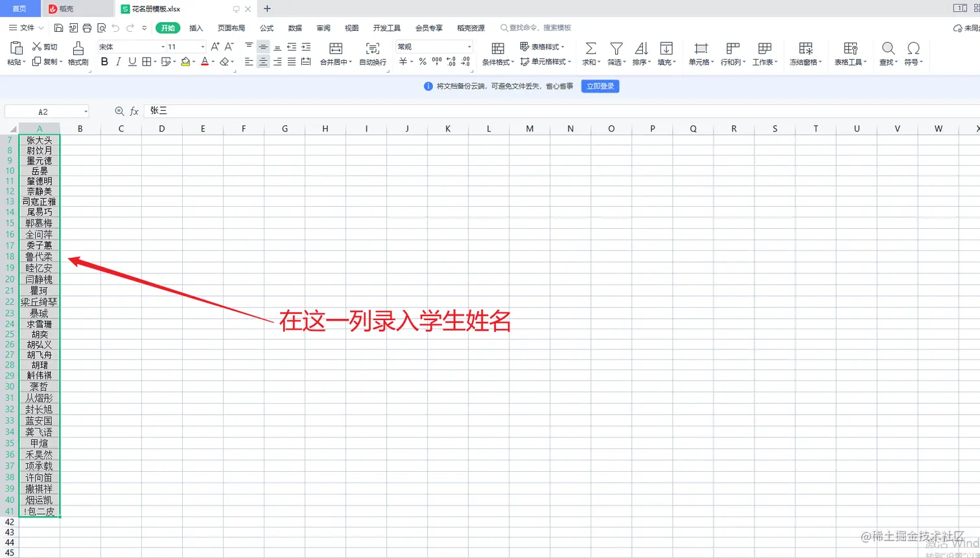This screenshot has width=980, height=558.
Task: Click the 填充 Fill icon
Action: point(666,48)
